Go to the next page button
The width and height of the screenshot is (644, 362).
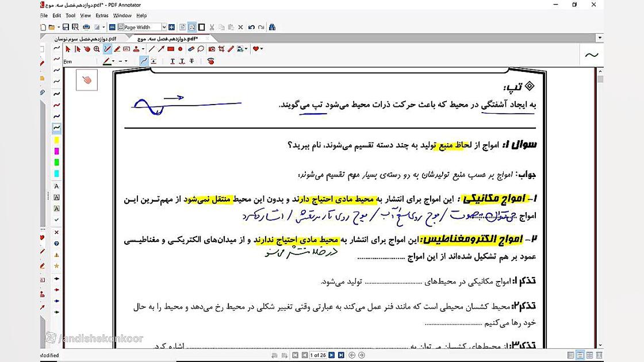tap(331, 355)
